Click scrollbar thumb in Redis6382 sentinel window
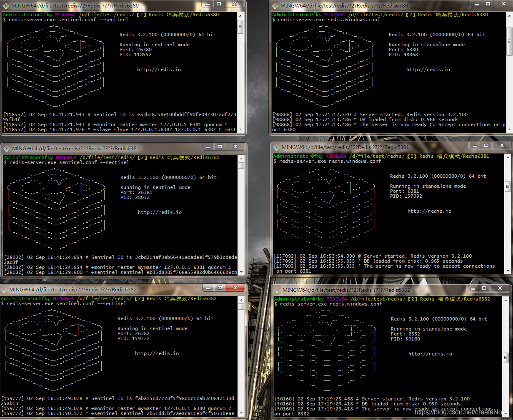The height and width of the screenshot is (420, 513). click(241, 306)
